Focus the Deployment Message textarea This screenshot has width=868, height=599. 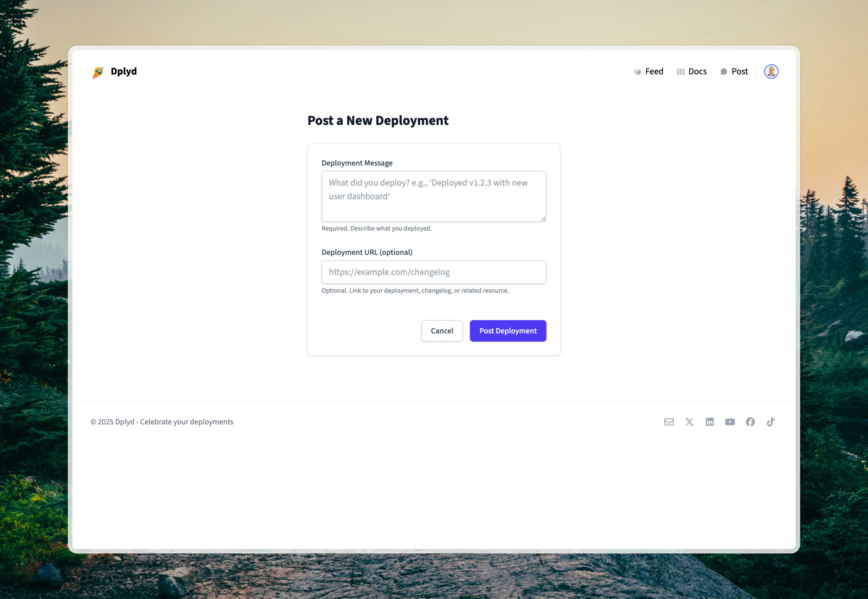click(x=434, y=196)
